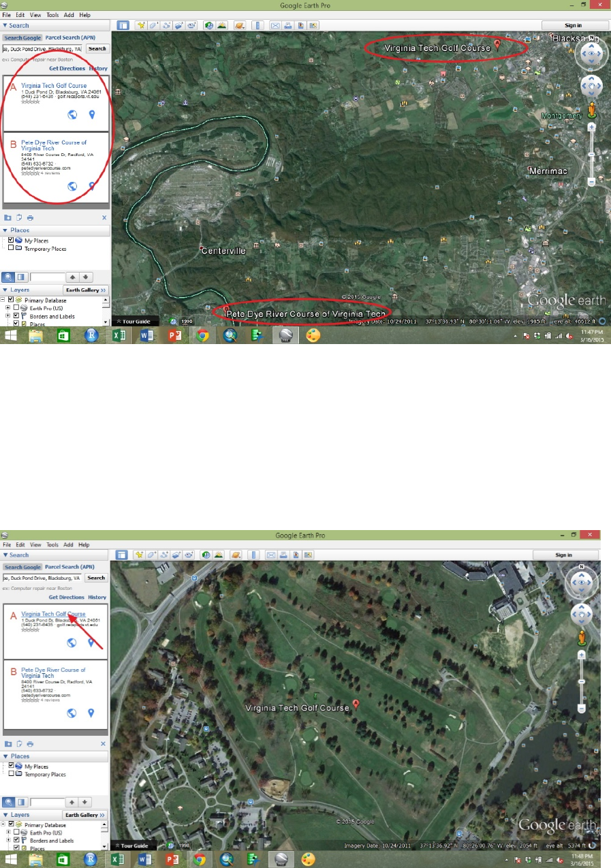Viewport: 611px width, 868px height.
Task: Click Sign in button in top window
Action: tap(573, 25)
